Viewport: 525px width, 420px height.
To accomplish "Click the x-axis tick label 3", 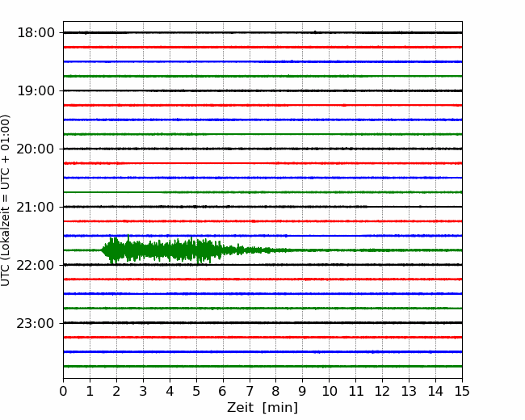I will pos(143,391).
